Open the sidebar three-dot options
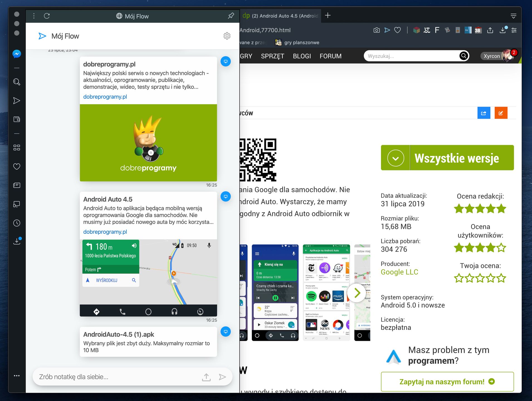Screen dimensions: 532x401 [17, 376]
